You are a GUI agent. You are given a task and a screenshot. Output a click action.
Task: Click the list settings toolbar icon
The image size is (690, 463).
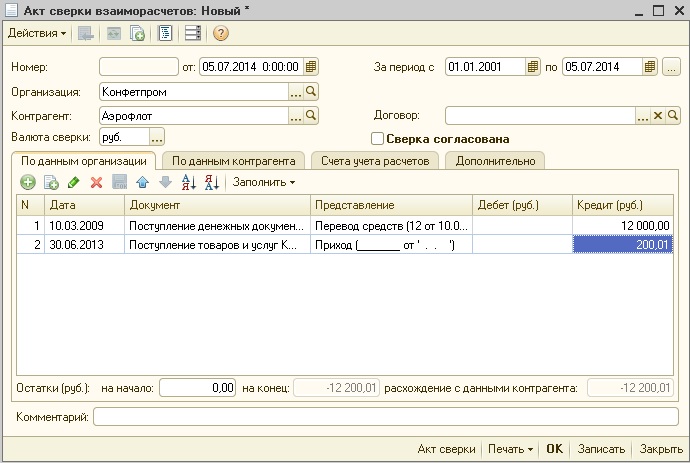point(192,33)
